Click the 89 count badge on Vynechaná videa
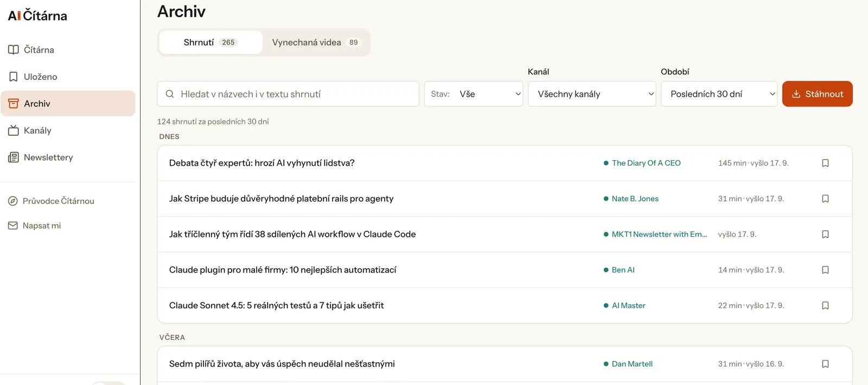The width and height of the screenshot is (868, 385). click(x=354, y=42)
